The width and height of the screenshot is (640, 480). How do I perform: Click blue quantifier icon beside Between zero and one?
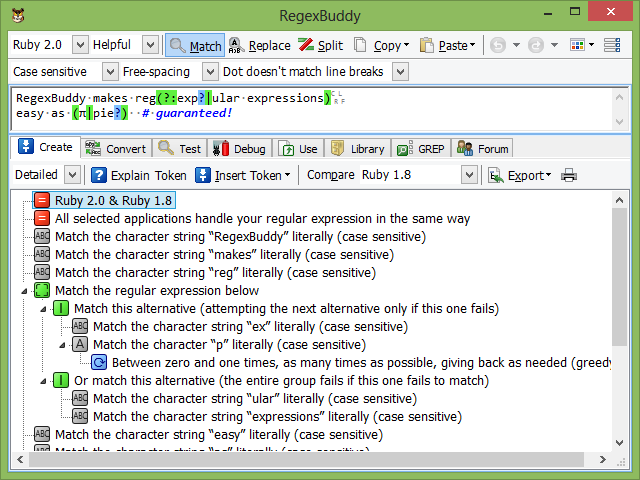coord(99,362)
